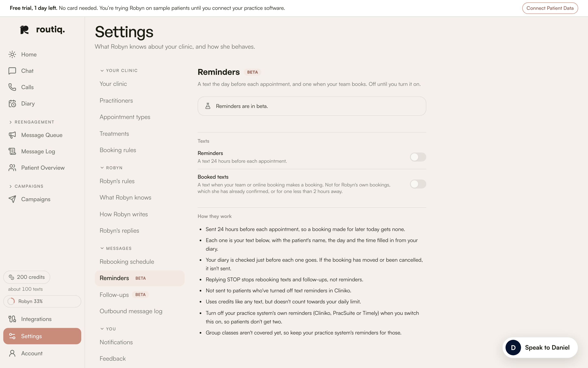
Task: Click the Connect Patient Data button
Action: [x=550, y=8]
